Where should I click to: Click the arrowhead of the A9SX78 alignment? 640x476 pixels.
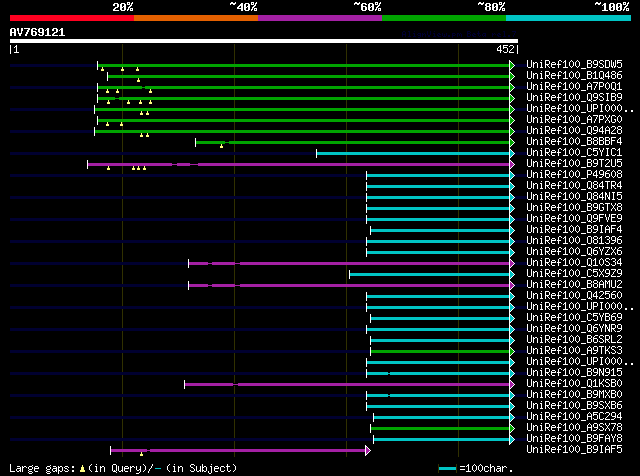[513, 428]
